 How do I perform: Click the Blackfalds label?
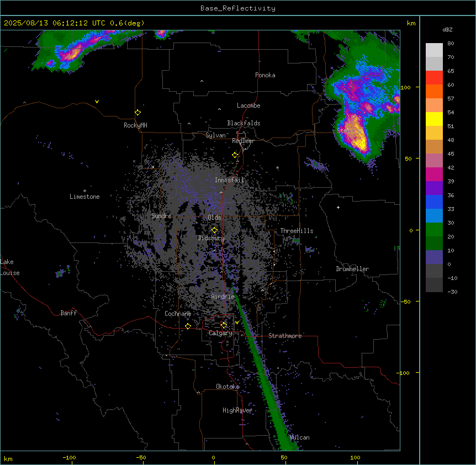tap(244, 123)
